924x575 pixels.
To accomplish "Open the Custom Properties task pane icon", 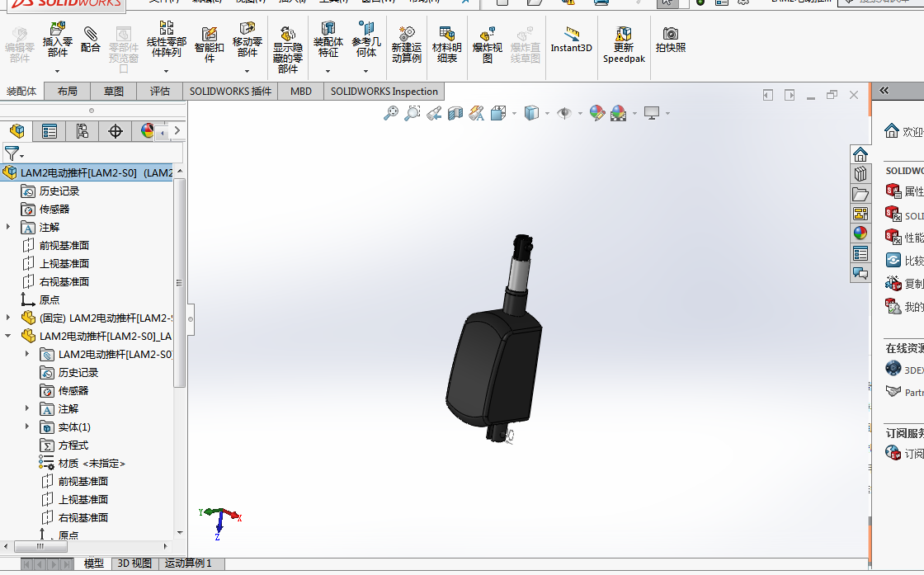I will click(x=860, y=253).
